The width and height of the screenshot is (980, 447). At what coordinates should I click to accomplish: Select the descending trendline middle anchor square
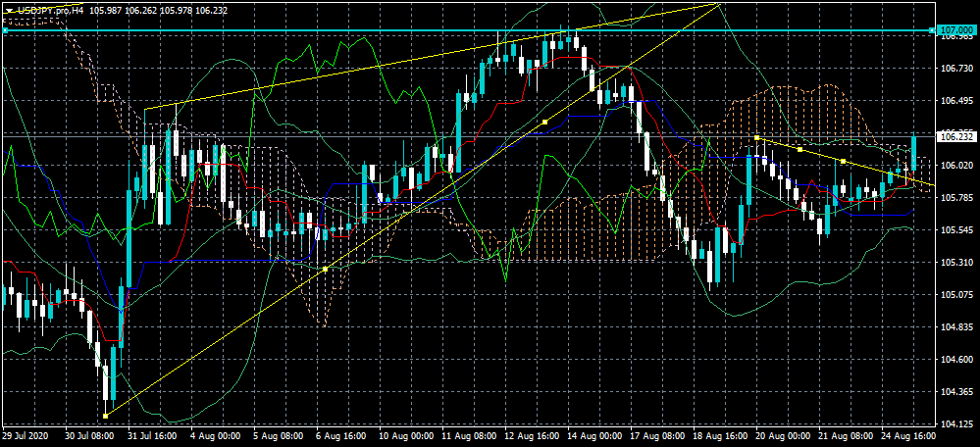pos(799,149)
